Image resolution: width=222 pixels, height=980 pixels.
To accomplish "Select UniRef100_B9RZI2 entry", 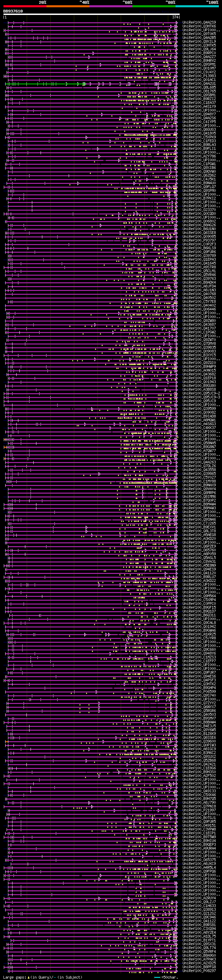I will 199,99.
